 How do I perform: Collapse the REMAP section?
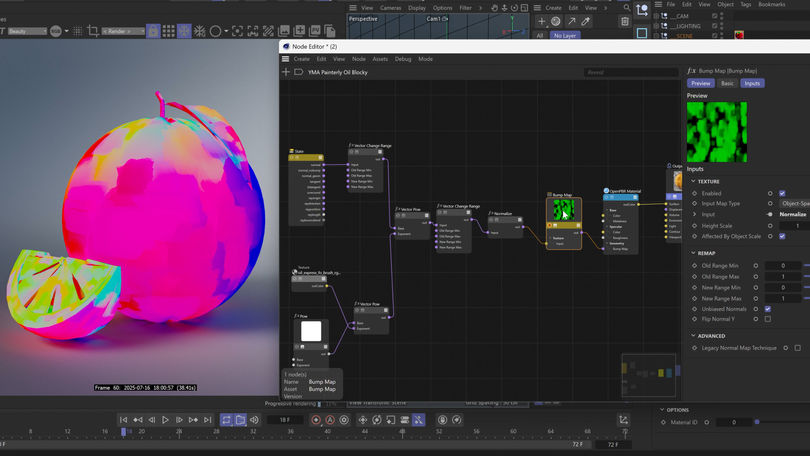pos(694,254)
